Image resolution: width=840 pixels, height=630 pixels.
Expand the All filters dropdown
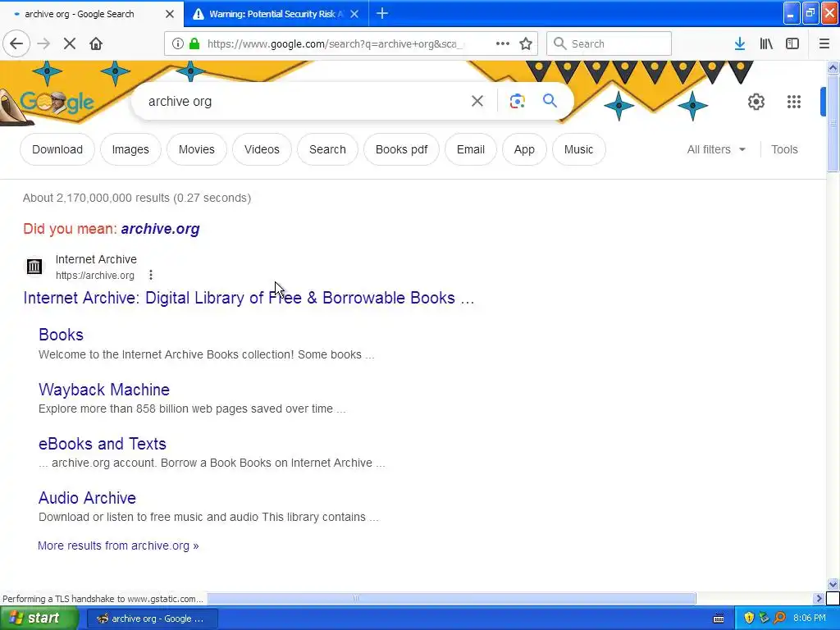click(x=716, y=149)
